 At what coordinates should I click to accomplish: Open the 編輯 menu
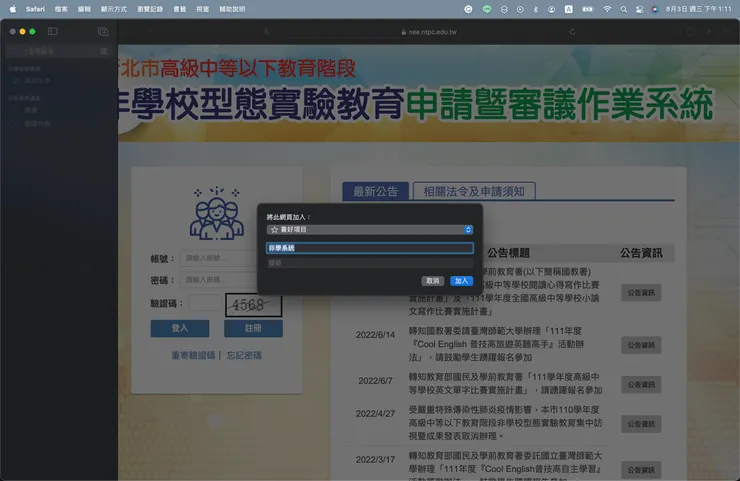[84, 9]
